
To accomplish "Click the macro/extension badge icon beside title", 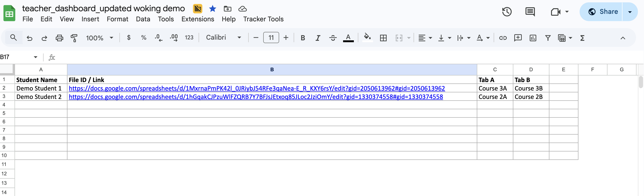I will (x=197, y=9).
